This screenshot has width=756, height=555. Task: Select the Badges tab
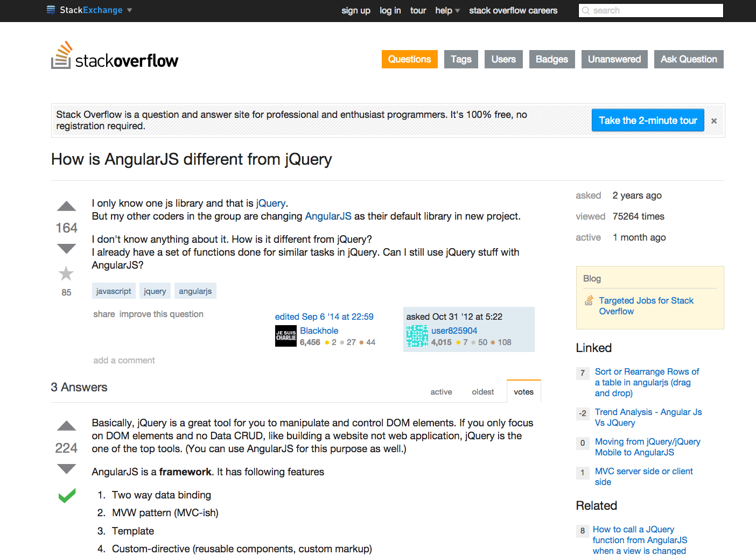552,59
